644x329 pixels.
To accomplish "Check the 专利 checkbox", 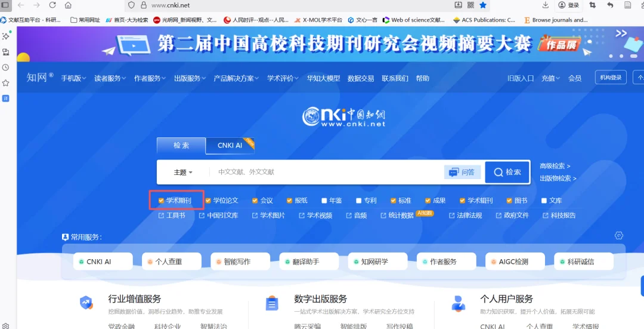I will 358,201.
